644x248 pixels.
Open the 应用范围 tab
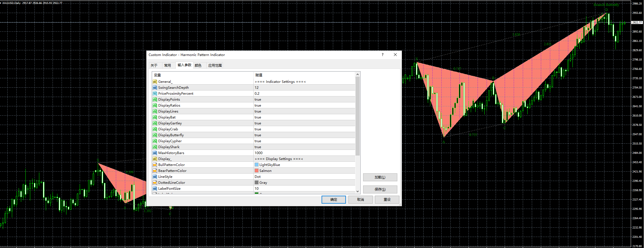click(215, 66)
